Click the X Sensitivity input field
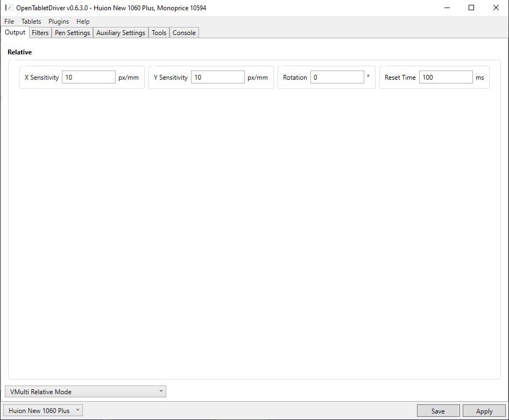Image resolution: width=509 pixels, height=420 pixels. click(x=88, y=76)
